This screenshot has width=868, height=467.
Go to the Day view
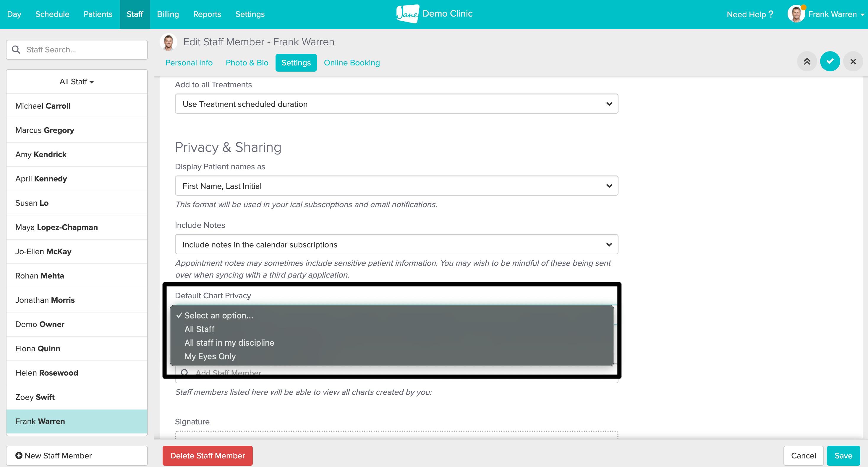point(14,14)
